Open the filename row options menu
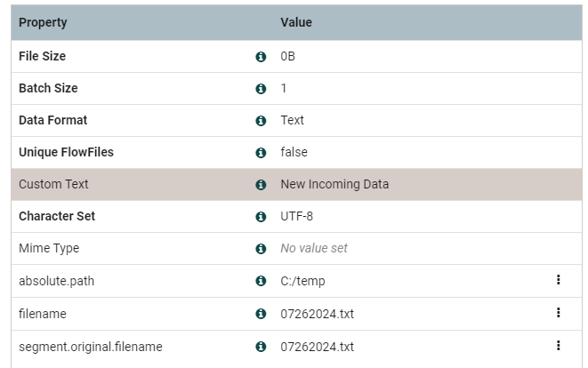The width and height of the screenshot is (588, 368). (558, 313)
